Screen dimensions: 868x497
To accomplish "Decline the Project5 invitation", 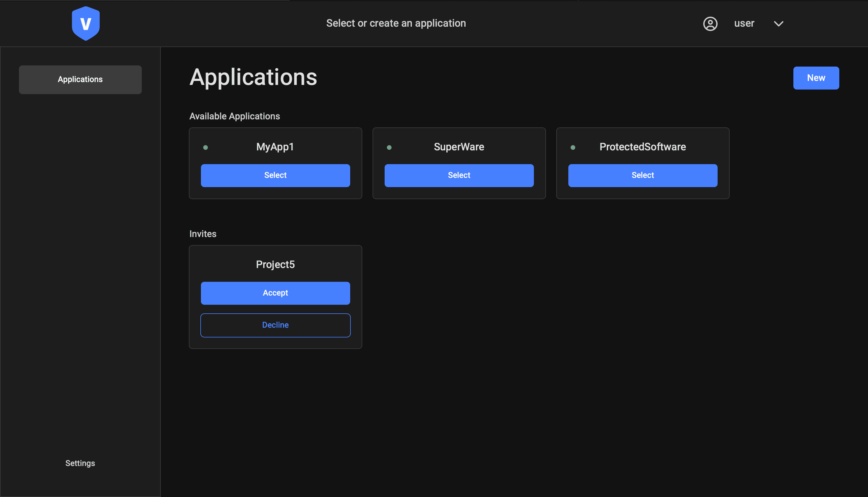I will (x=275, y=325).
